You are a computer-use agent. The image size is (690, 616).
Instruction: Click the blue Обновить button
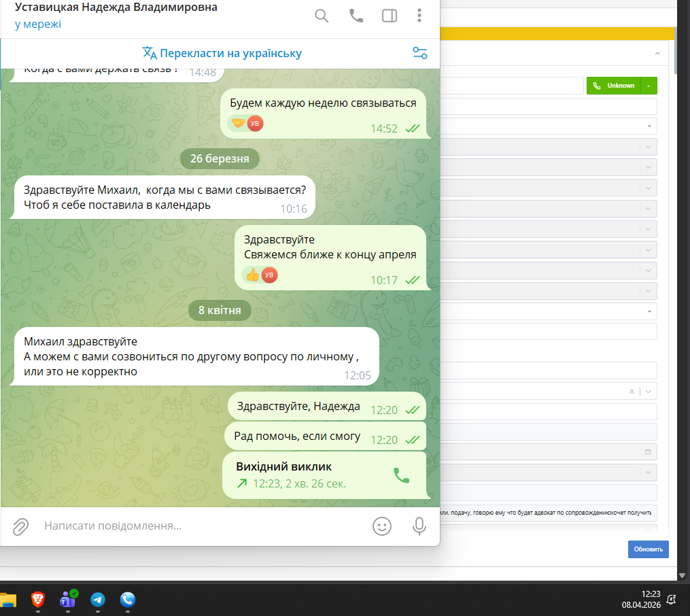(x=649, y=549)
